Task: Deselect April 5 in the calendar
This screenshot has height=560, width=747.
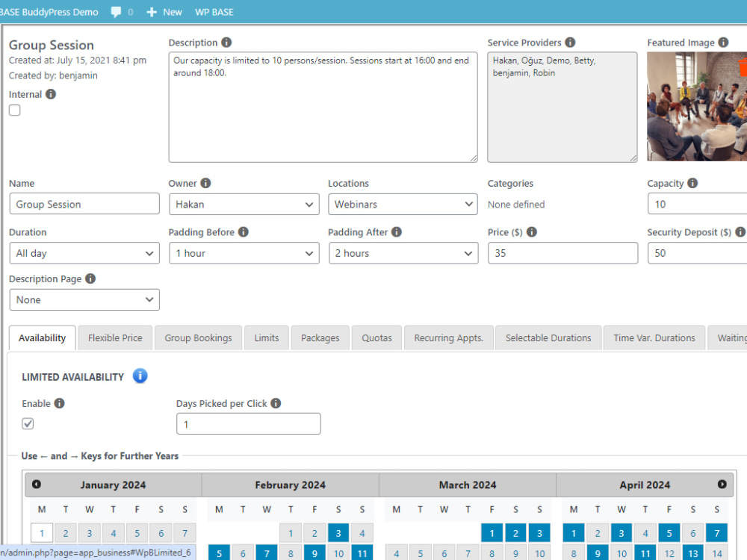Action: (669, 533)
